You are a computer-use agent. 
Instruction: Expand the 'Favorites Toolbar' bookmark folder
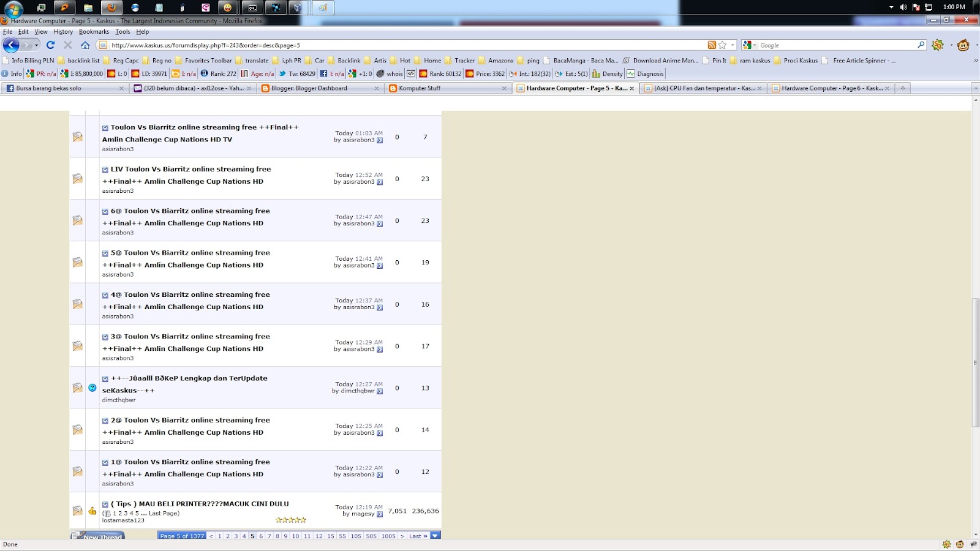[x=203, y=61]
